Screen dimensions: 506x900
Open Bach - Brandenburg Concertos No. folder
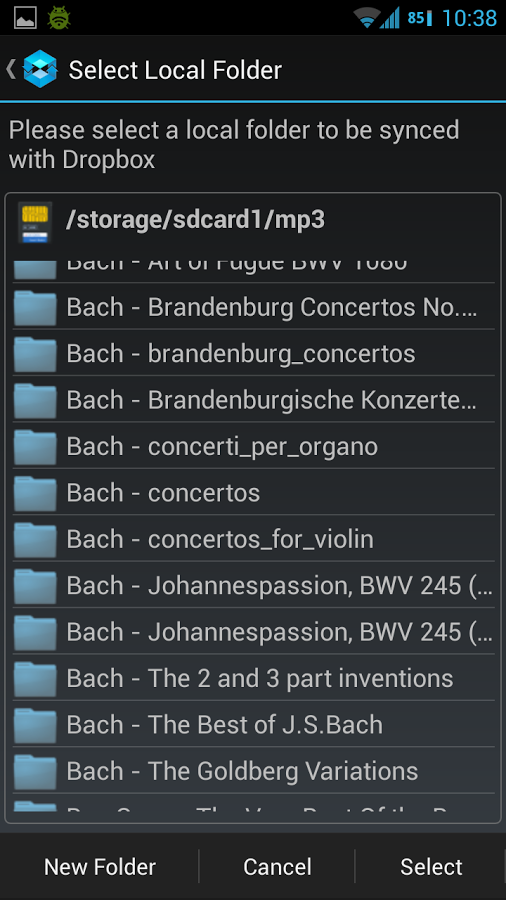tap(254, 307)
